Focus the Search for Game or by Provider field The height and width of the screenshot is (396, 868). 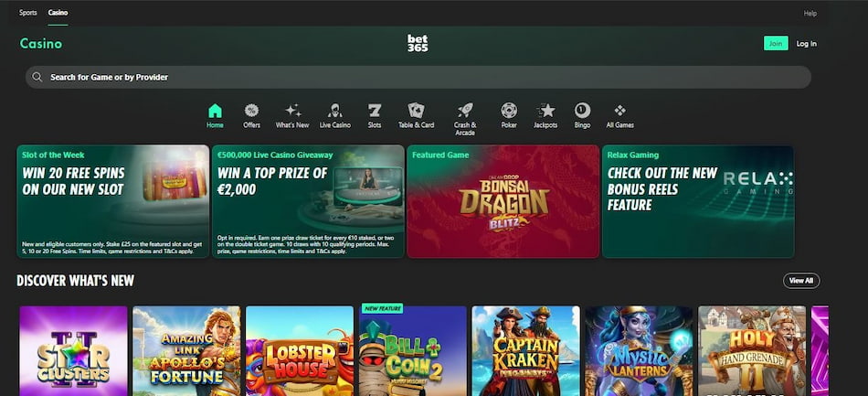pyautogui.click(x=418, y=77)
